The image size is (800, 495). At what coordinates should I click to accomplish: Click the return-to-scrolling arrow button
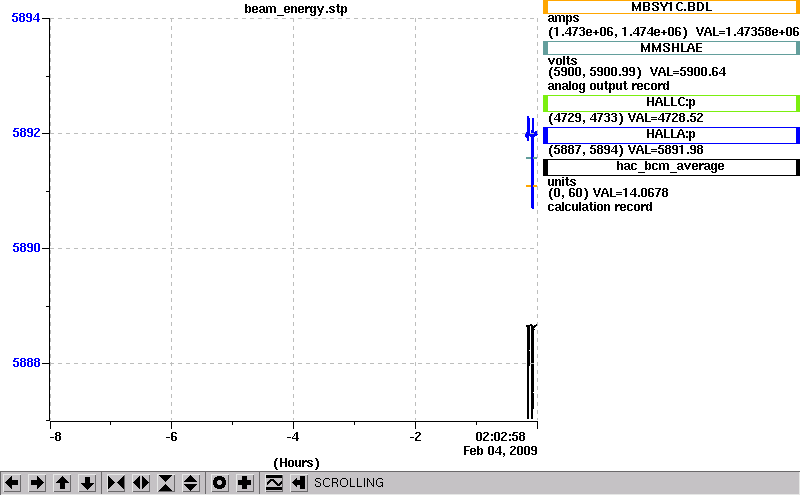coord(299,483)
